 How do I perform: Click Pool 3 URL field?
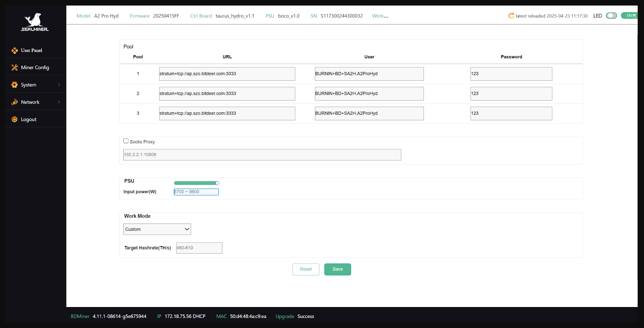coord(227,114)
